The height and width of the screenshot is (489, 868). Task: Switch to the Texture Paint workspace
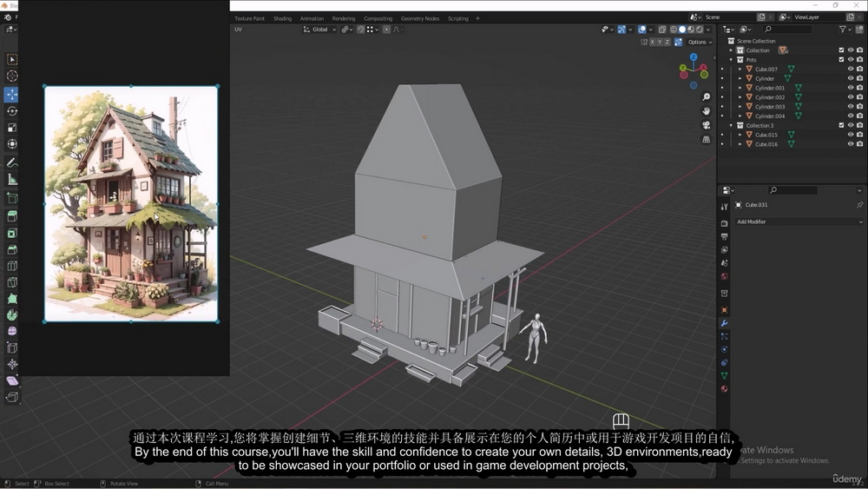click(x=249, y=18)
